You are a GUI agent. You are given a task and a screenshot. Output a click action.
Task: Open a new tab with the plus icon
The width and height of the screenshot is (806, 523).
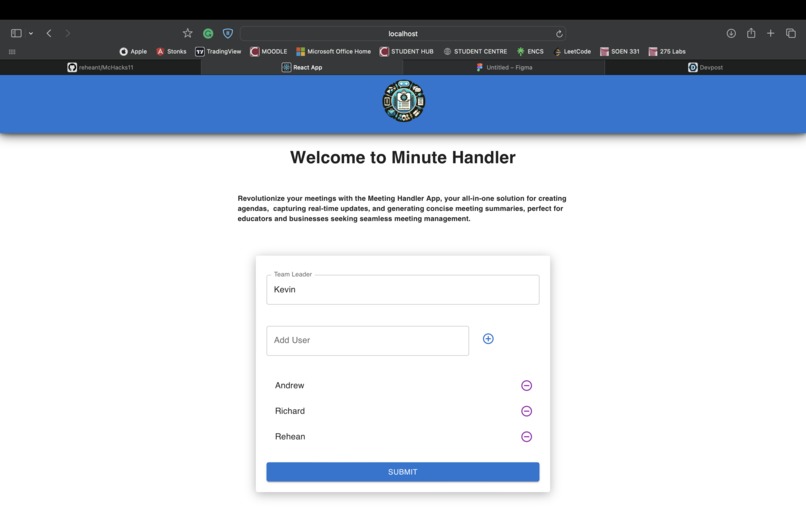[771, 33]
